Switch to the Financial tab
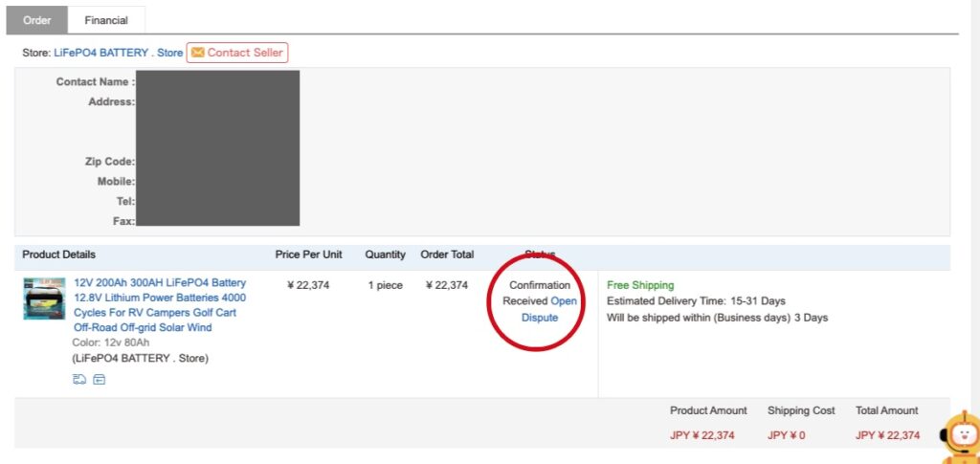This screenshot has height=464, width=980. (106, 19)
